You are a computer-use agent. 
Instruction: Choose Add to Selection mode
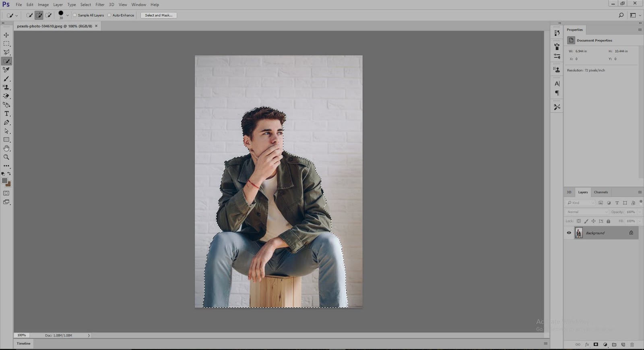pyautogui.click(x=39, y=15)
